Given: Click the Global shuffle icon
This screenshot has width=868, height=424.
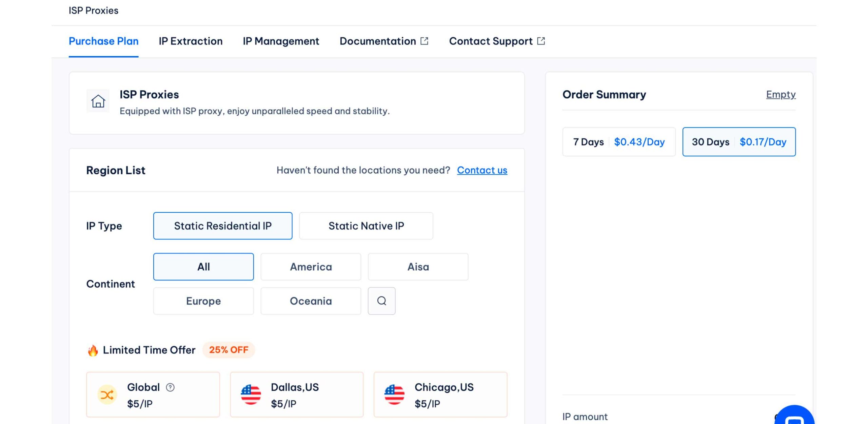Looking at the screenshot, I should (107, 394).
